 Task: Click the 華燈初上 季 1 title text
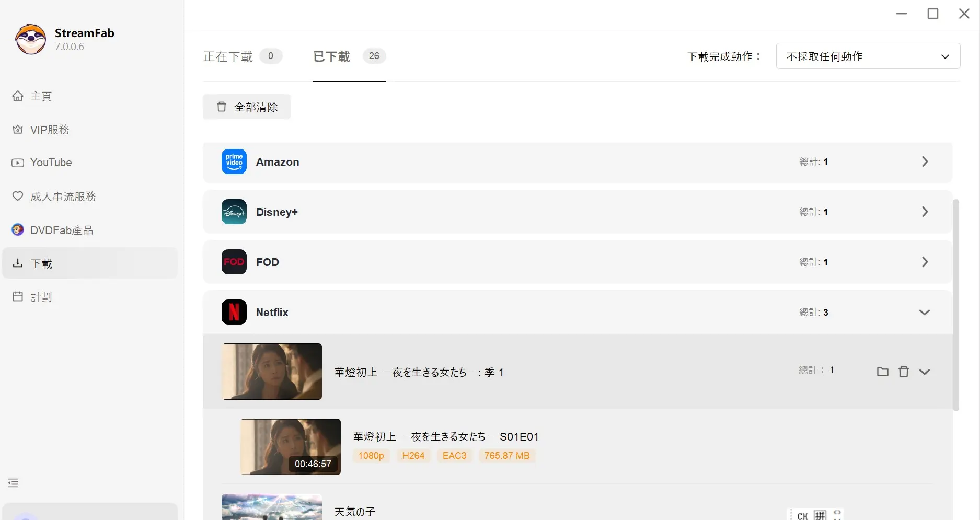pyautogui.click(x=419, y=372)
